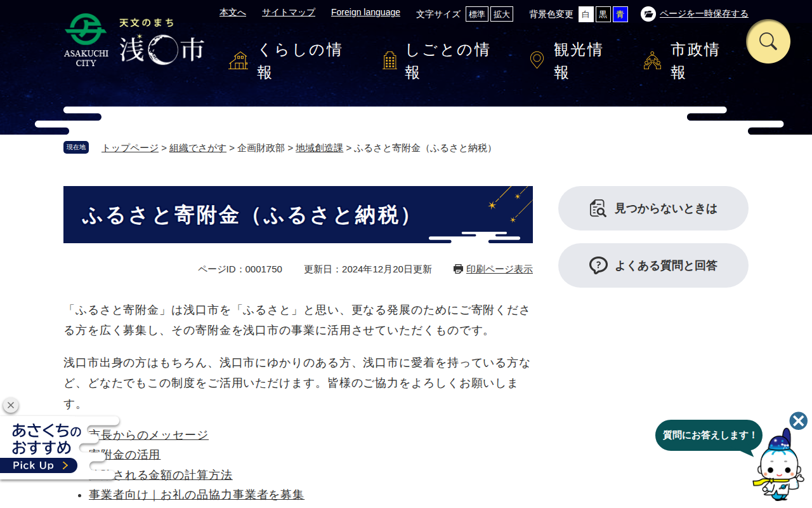
Task: Open the Foreign language link
Action: (x=365, y=12)
